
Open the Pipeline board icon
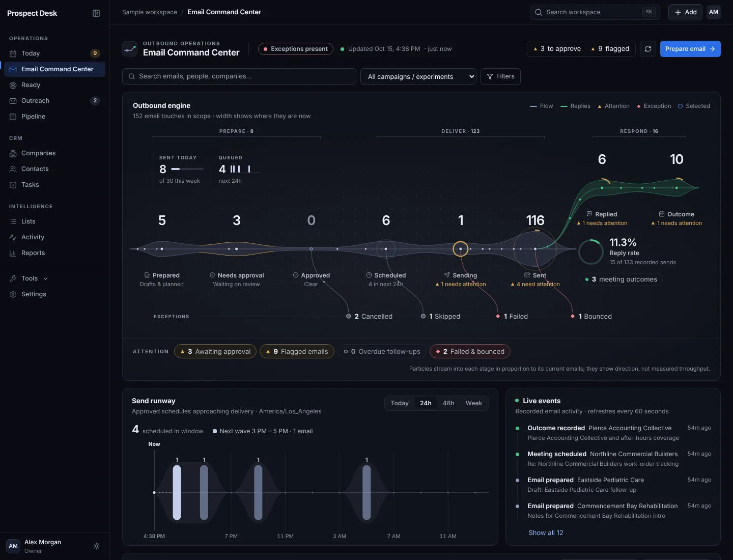pyautogui.click(x=13, y=117)
